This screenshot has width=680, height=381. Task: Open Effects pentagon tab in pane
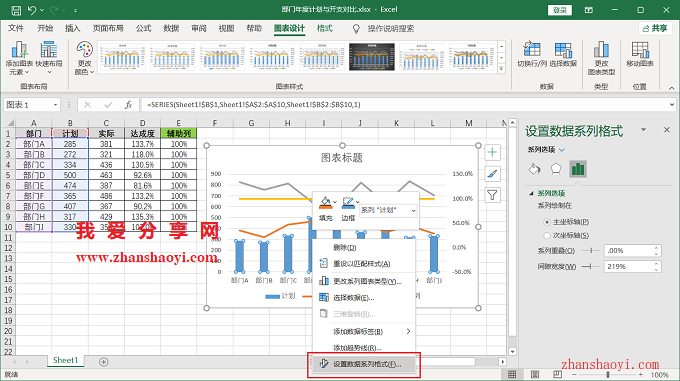click(x=556, y=169)
